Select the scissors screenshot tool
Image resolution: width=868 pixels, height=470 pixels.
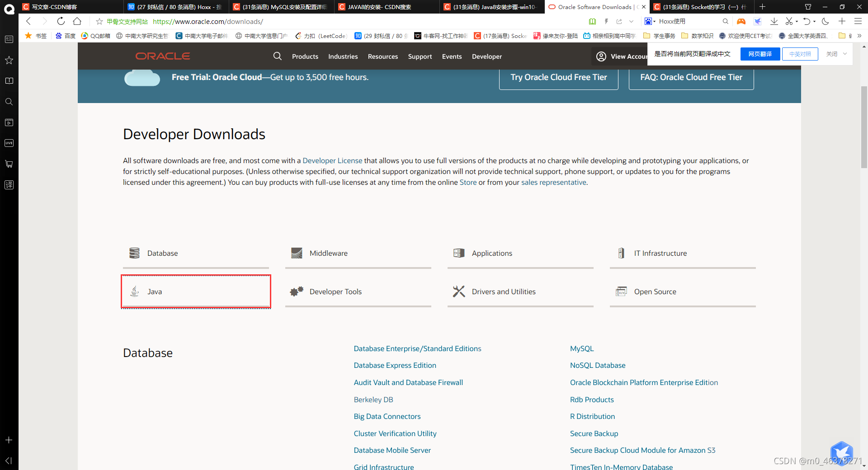pos(789,21)
